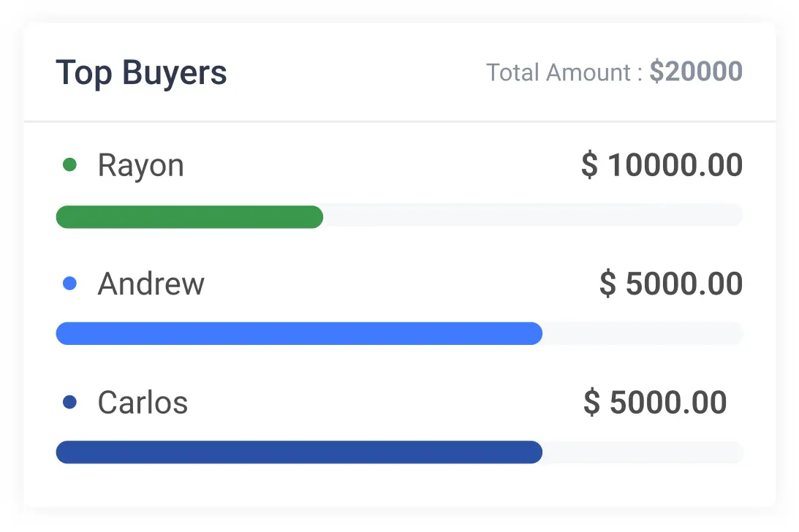799x532 pixels.
Task: Click the light blue Andrew progress bar fill
Action: 299,333
